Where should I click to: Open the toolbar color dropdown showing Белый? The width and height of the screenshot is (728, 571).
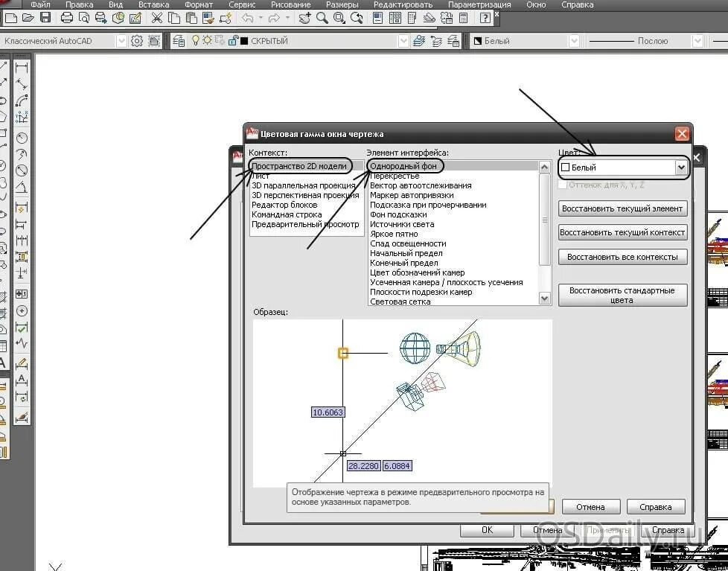point(574,41)
